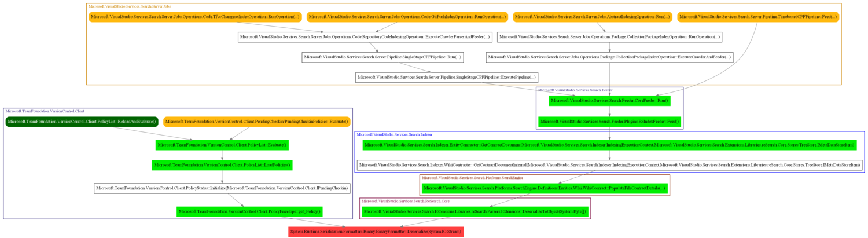Select the GitPushIndexOperation::RunOperation node
The width and height of the screenshot is (868, 238).
coord(407,17)
